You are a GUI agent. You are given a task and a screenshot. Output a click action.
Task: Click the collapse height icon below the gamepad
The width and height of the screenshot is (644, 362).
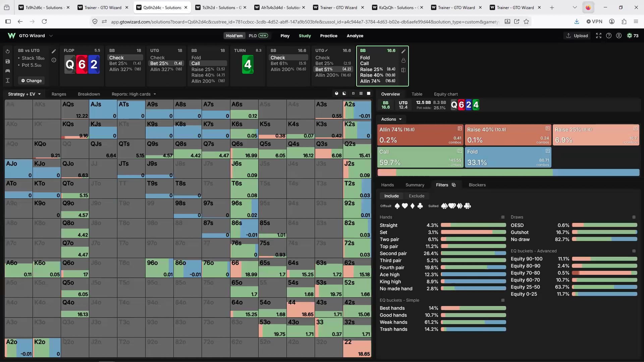tap(8, 80)
